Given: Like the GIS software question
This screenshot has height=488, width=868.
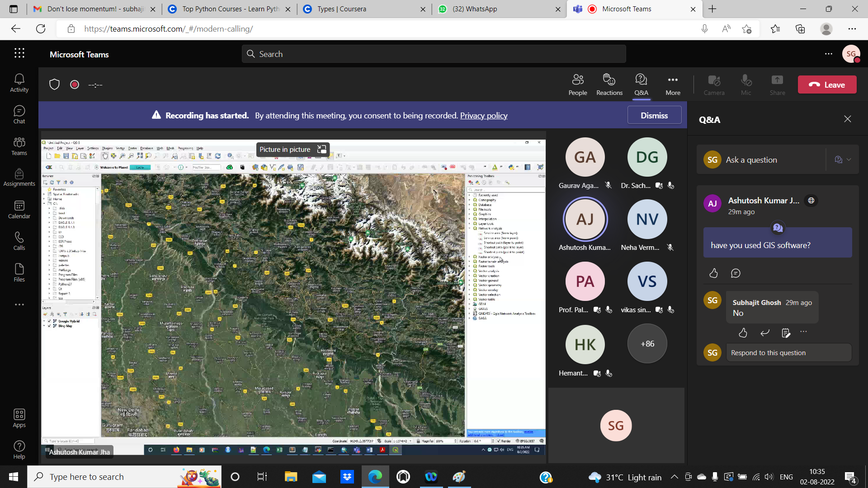Looking at the screenshot, I should pos(713,273).
